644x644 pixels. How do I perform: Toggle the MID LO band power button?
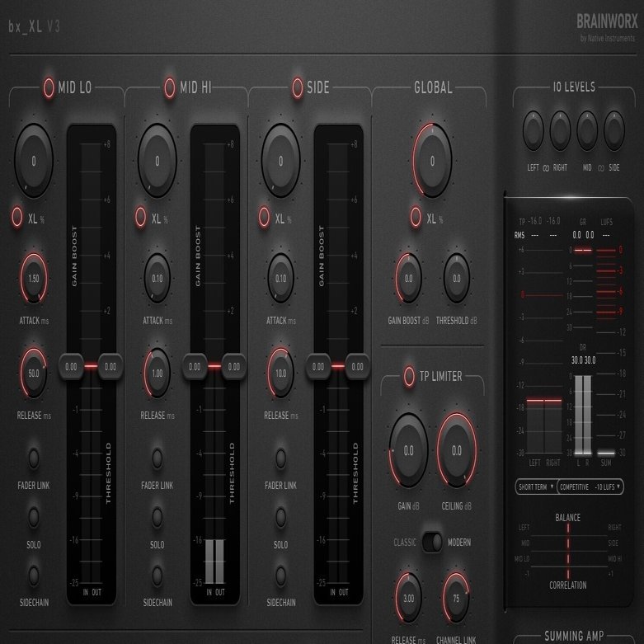(x=49, y=87)
